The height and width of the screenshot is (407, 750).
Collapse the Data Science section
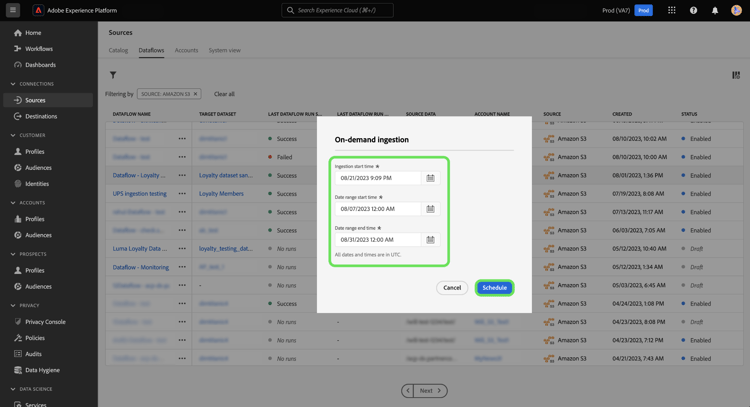click(x=13, y=389)
